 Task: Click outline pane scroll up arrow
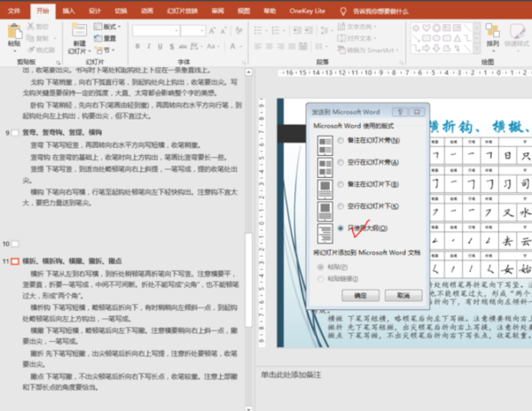(x=248, y=72)
